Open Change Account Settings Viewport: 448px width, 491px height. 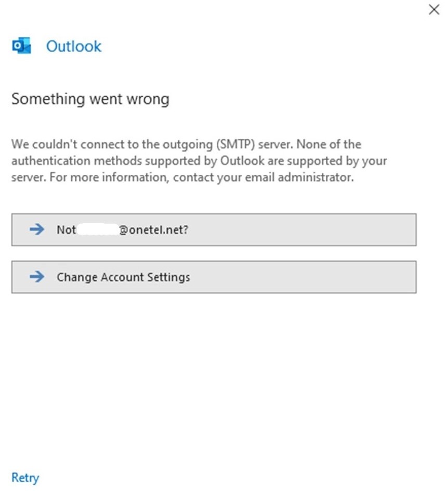point(214,277)
